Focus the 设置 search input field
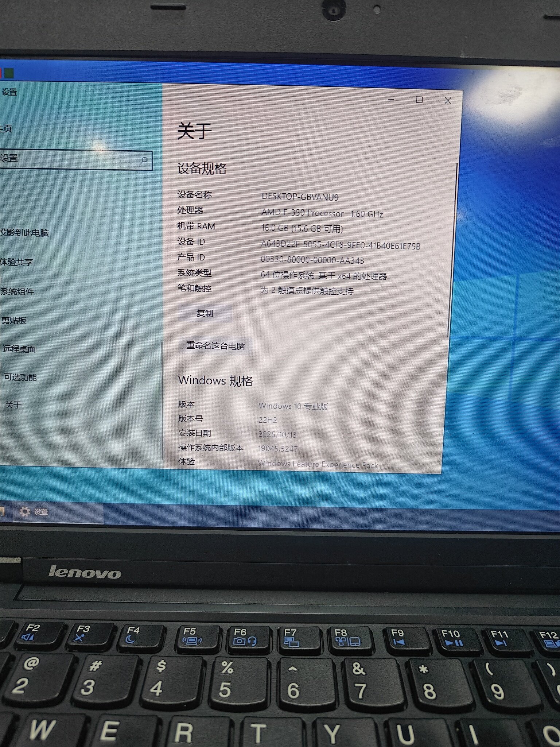This screenshot has height=747, width=560. [x=69, y=159]
